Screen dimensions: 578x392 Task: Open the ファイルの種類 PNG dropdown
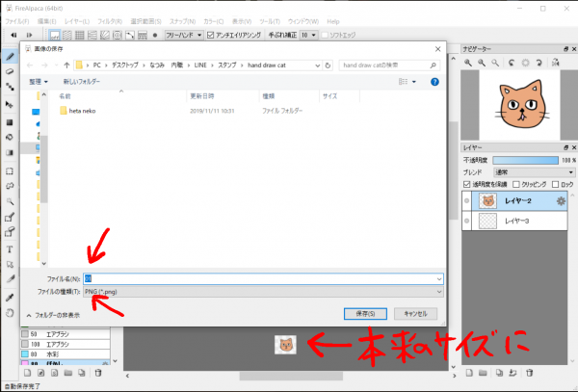click(262, 291)
